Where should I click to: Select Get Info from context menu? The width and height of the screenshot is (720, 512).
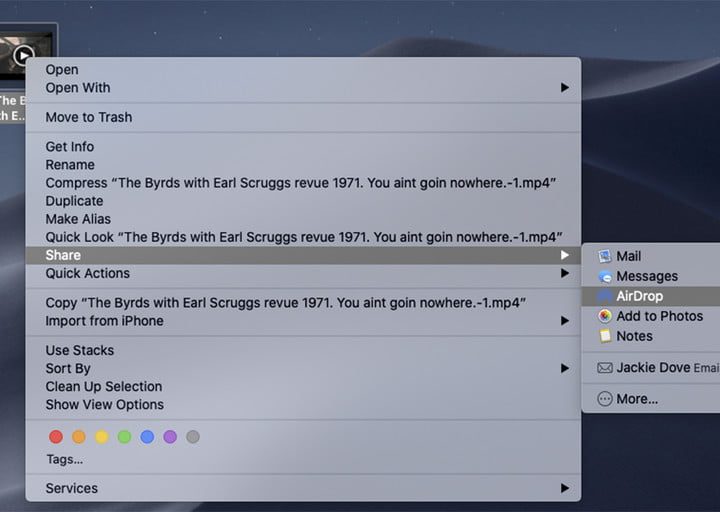tap(70, 147)
